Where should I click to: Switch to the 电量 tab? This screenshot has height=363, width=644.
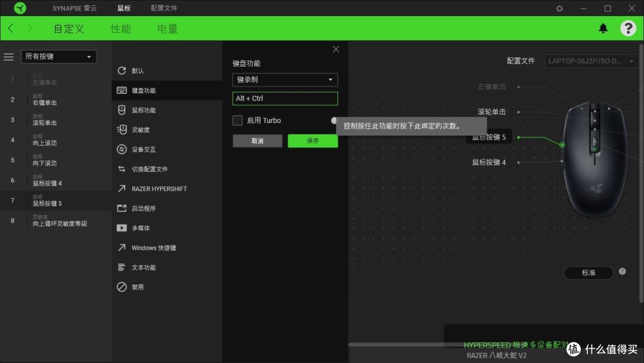pos(167,29)
